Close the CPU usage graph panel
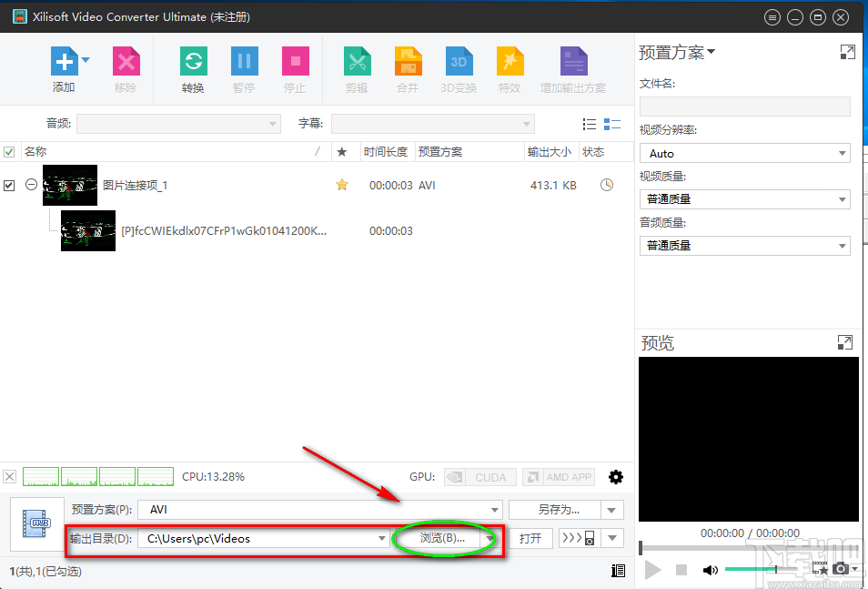 tap(10, 476)
